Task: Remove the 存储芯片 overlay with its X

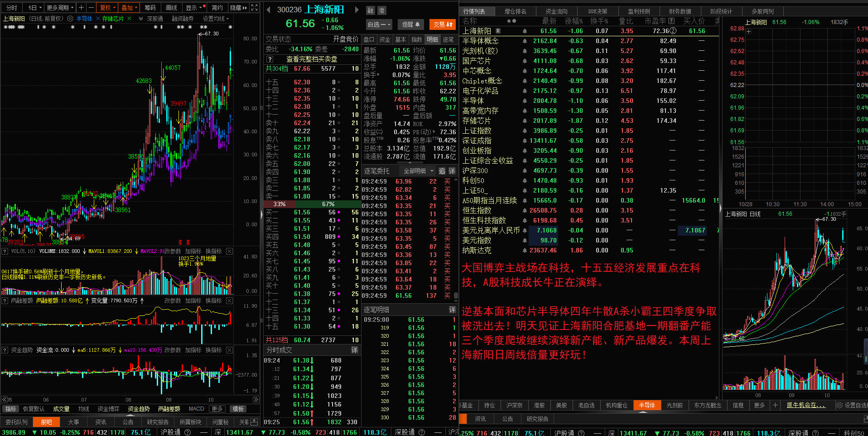Action: [x=130, y=19]
